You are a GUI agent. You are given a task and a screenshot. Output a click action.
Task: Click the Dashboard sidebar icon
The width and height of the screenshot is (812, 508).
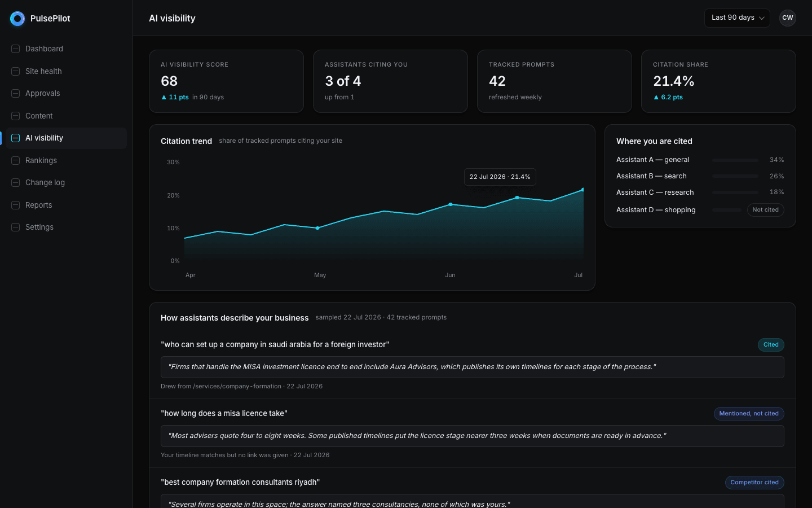[x=16, y=49]
